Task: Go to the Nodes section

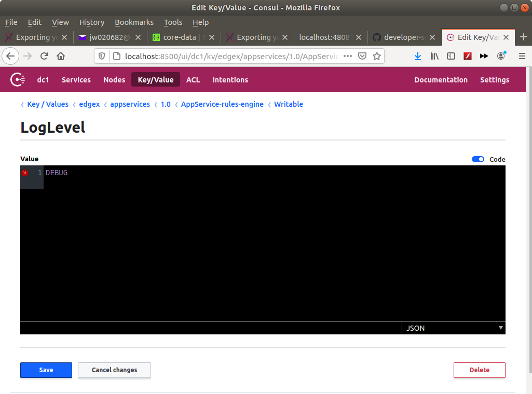Action: click(x=114, y=80)
